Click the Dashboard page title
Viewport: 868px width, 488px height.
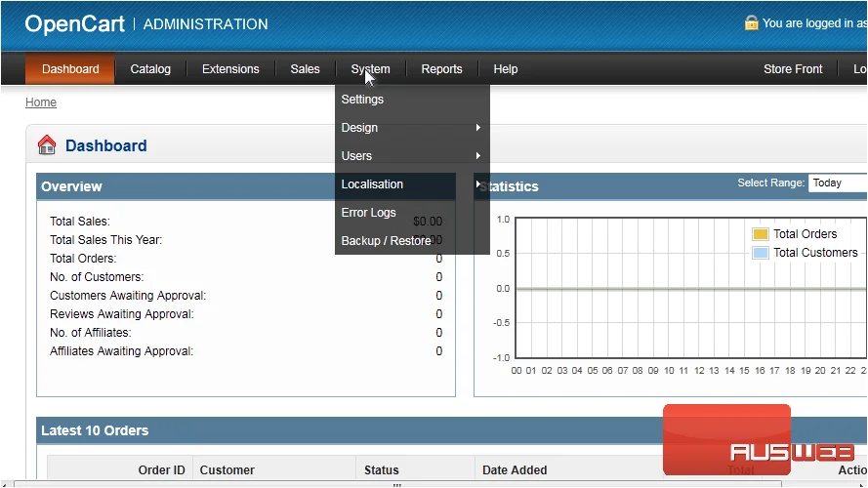point(106,145)
